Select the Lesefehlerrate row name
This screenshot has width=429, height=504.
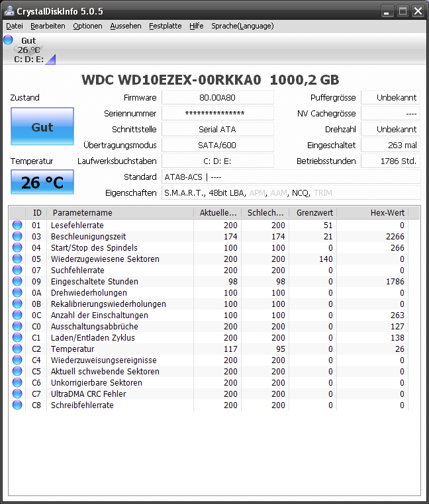coord(77,226)
